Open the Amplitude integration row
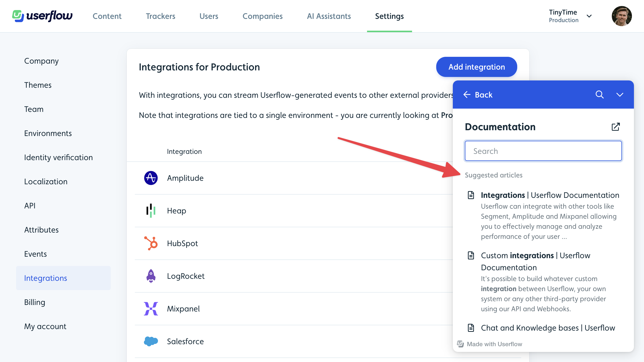The width and height of the screenshot is (644, 362). coord(294,178)
